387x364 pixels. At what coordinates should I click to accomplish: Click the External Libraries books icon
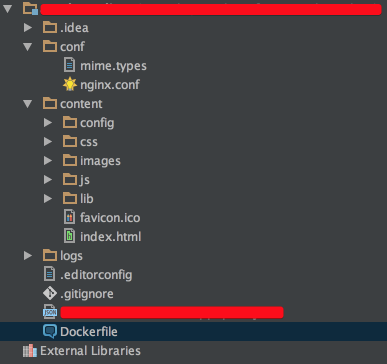(x=30, y=351)
